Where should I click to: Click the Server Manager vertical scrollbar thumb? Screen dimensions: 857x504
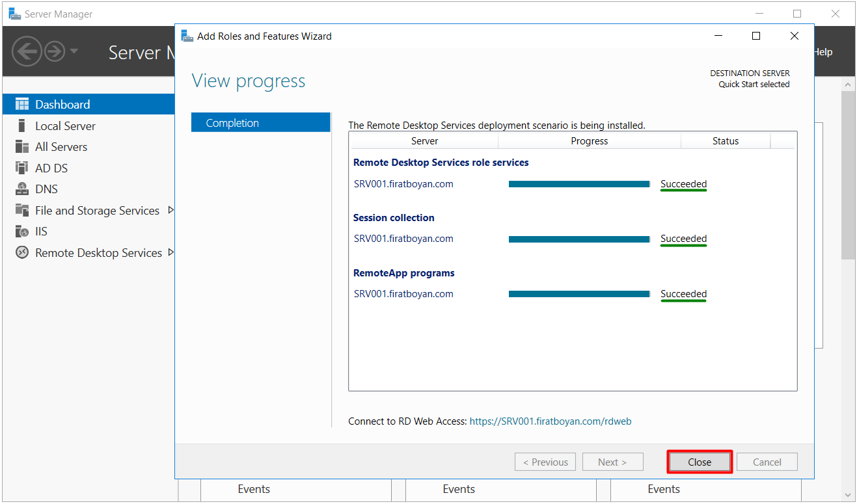(x=848, y=176)
